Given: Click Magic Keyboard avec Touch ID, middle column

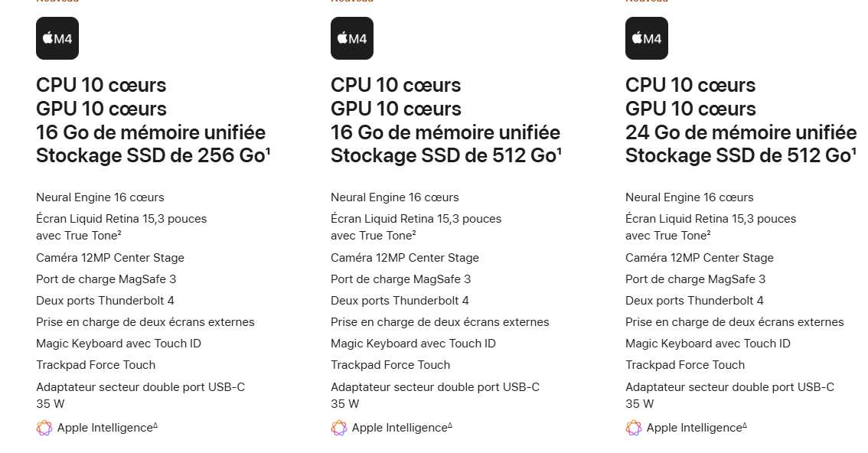Looking at the screenshot, I should 413,344.
